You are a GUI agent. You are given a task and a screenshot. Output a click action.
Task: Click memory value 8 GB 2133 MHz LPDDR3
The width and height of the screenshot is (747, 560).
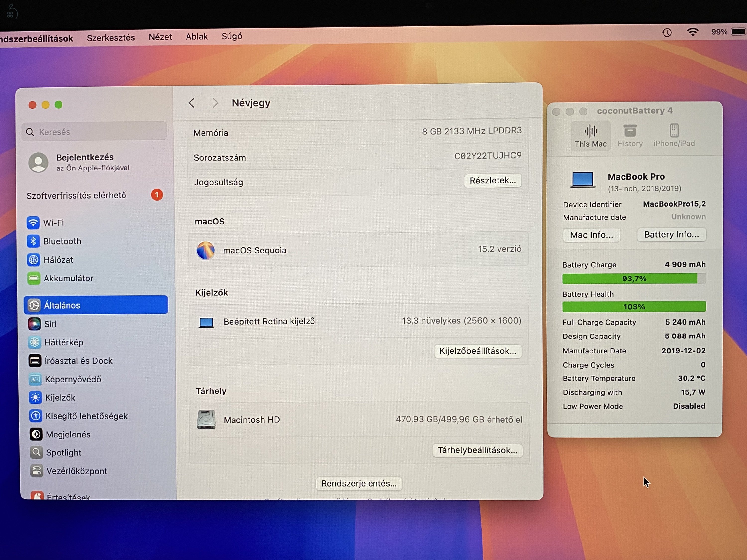coord(472,131)
